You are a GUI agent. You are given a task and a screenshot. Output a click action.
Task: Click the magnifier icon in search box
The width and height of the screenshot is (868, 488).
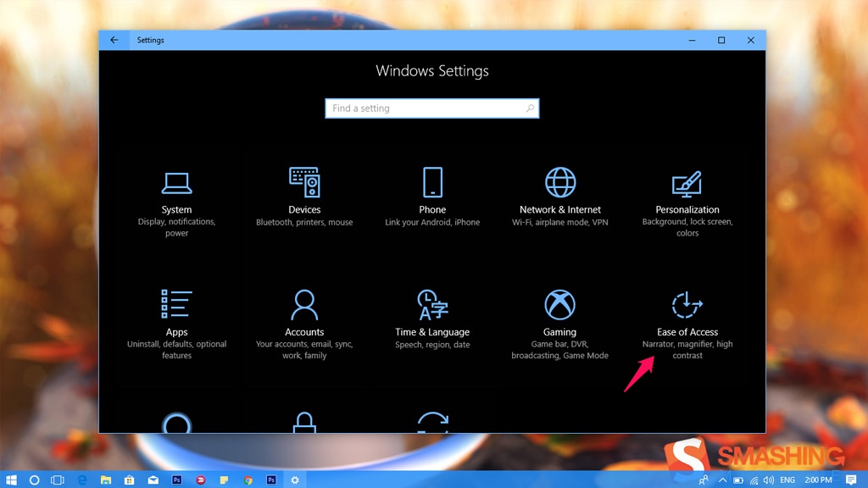pos(530,108)
